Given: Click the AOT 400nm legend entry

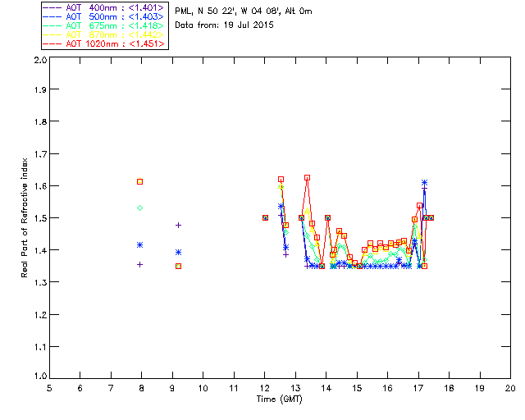Looking at the screenshot, I should 104,7.
